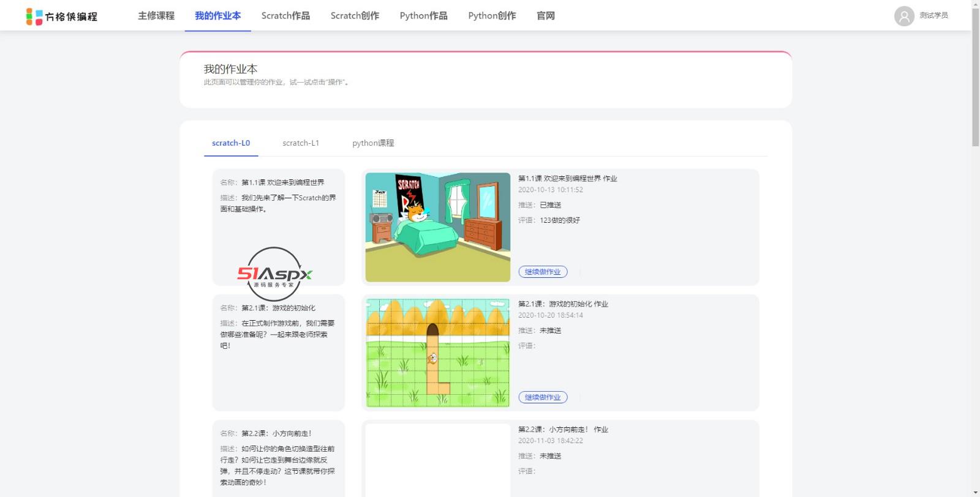Click 继续做作业 for lesson 1.1
Image resolution: width=980 pixels, height=497 pixels.
pyautogui.click(x=543, y=272)
